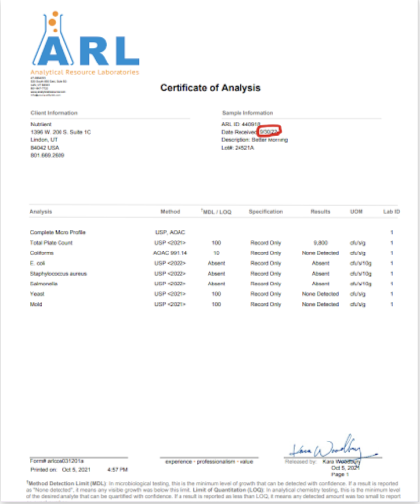Click 'cfu/s/10g' in the E. coli row
420x504 pixels.
[x=360, y=263]
